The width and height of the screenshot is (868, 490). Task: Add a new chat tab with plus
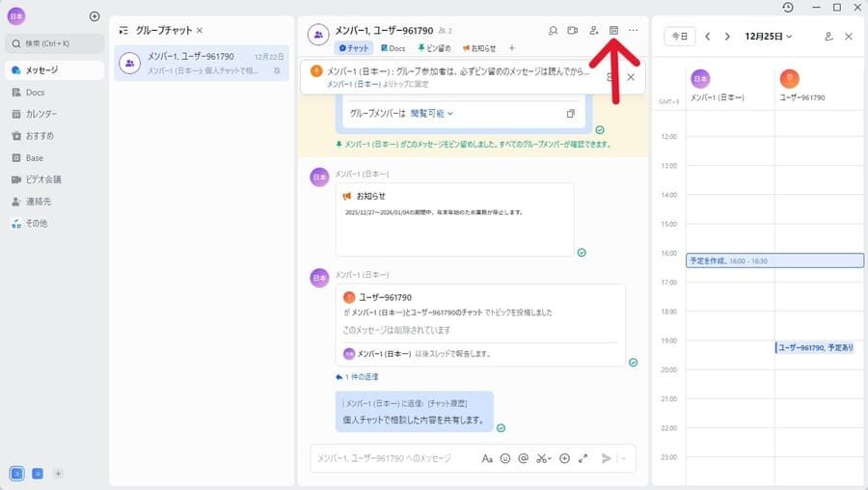512,48
